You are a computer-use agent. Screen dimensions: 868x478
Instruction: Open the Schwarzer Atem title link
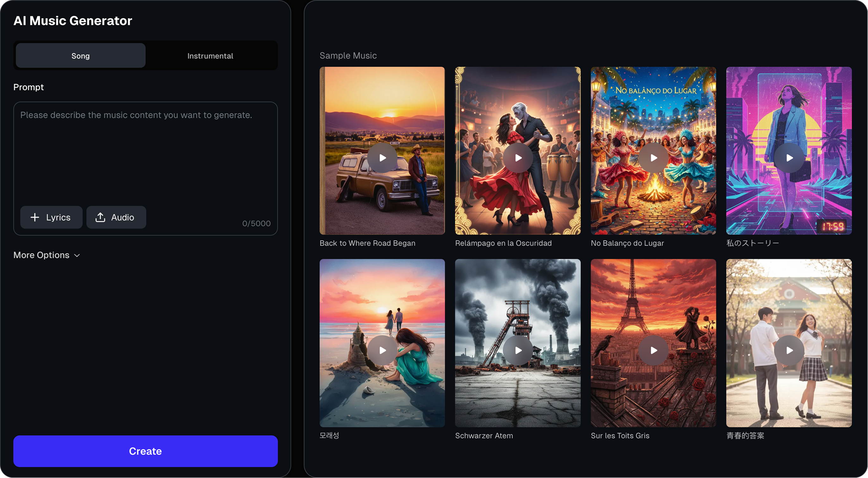(484, 436)
